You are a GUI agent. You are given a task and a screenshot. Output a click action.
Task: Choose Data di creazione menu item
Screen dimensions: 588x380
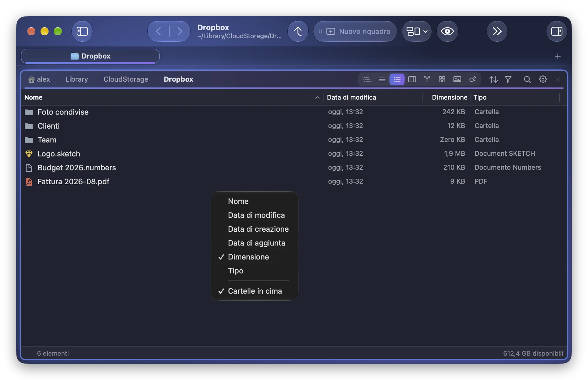click(255, 229)
